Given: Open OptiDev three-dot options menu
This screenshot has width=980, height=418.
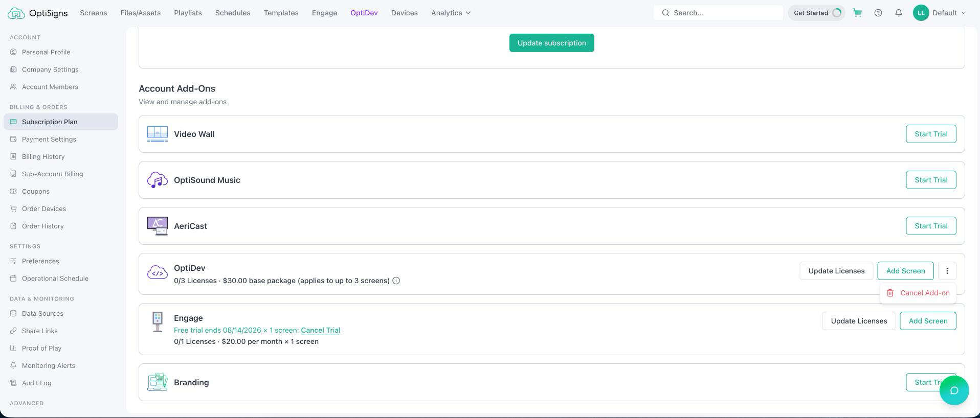Looking at the screenshot, I should [x=947, y=271].
